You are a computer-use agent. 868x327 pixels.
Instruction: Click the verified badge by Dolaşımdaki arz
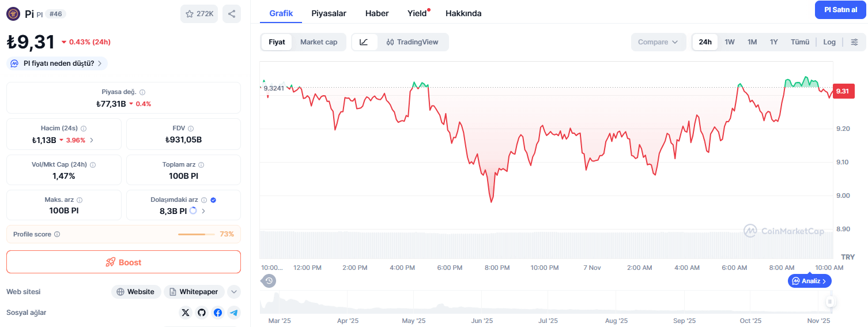pyautogui.click(x=213, y=200)
